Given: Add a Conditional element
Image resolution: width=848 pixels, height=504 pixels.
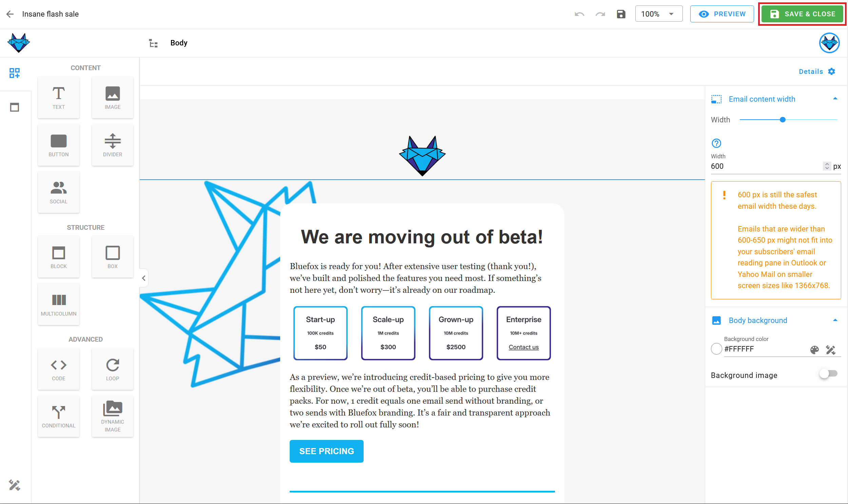Looking at the screenshot, I should point(58,416).
